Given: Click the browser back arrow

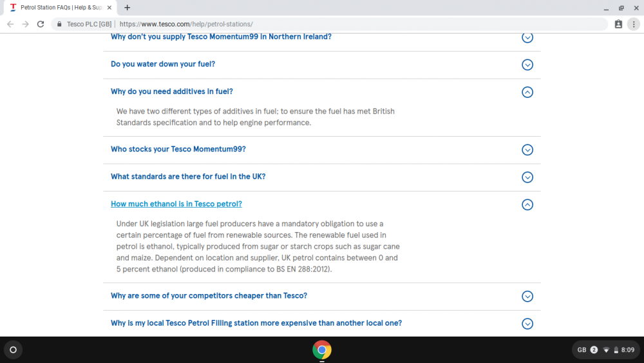Looking at the screenshot, I should coord(10,25).
